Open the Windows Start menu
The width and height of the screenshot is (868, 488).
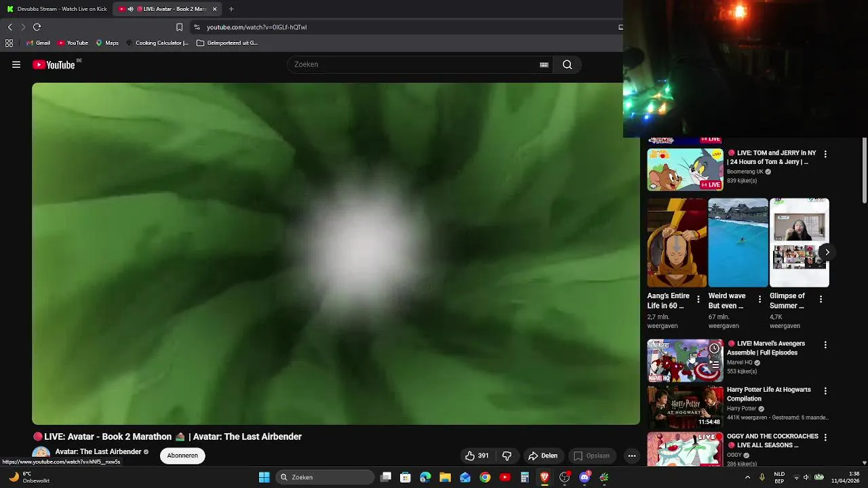(264, 477)
